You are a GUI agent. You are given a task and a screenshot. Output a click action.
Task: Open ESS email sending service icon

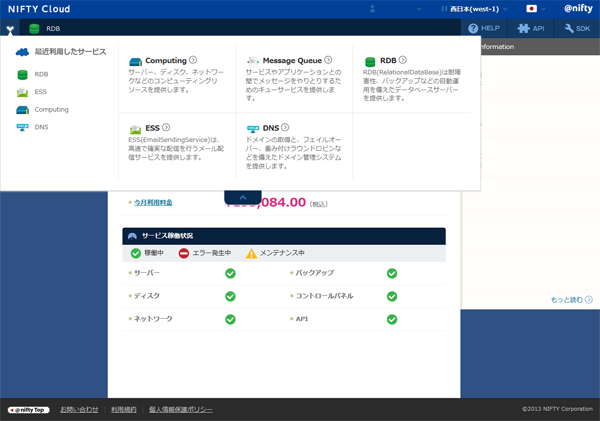pos(137,128)
